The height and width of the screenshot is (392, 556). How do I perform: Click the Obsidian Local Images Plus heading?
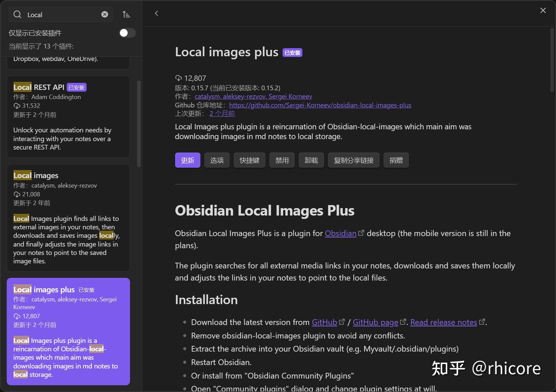tap(265, 210)
